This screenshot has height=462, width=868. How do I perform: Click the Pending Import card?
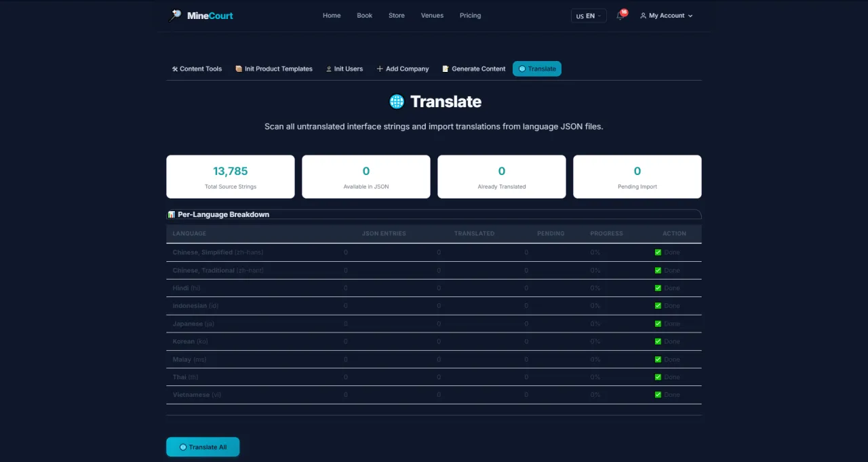(x=637, y=176)
